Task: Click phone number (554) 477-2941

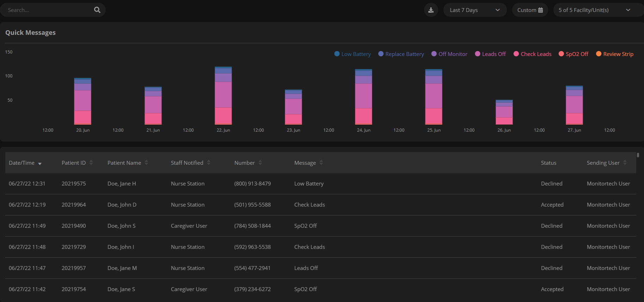Action: pos(252,268)
